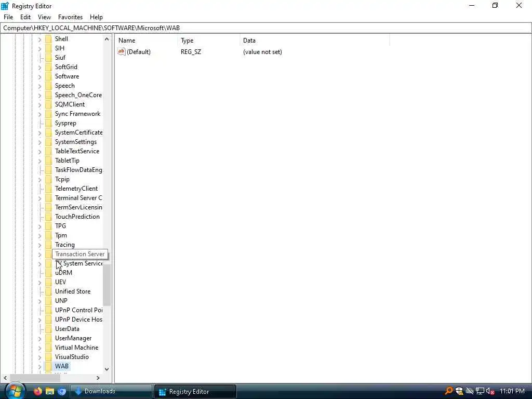This screenshot has width=532, height=399.
Task: Click the tree vertical scrollbar thumb
Action: (107, 285)
